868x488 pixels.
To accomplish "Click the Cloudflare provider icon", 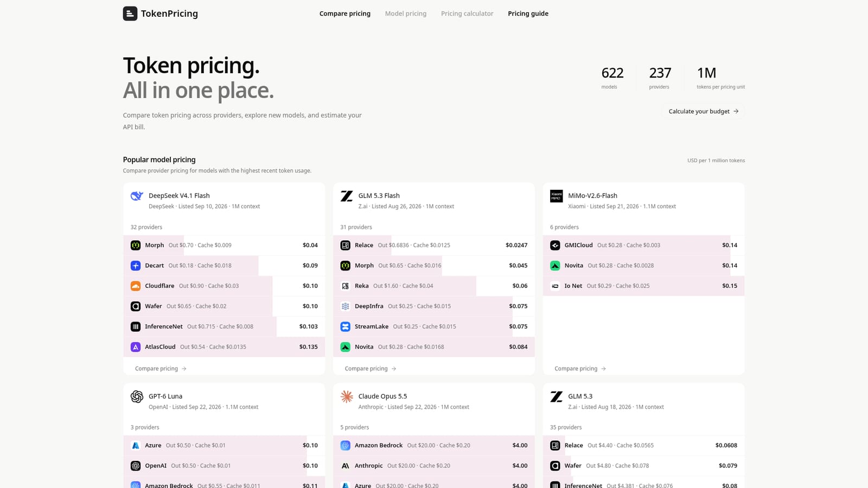I will [136, 286].
